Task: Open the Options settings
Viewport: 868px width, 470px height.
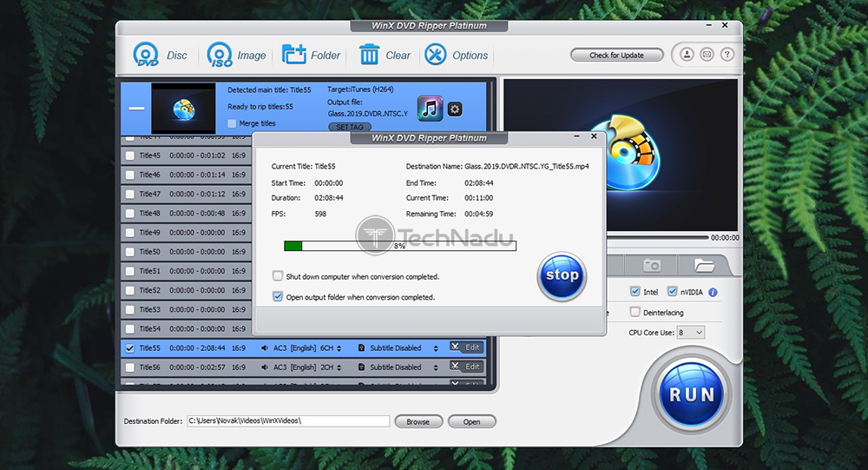Action: coord(457,55)
